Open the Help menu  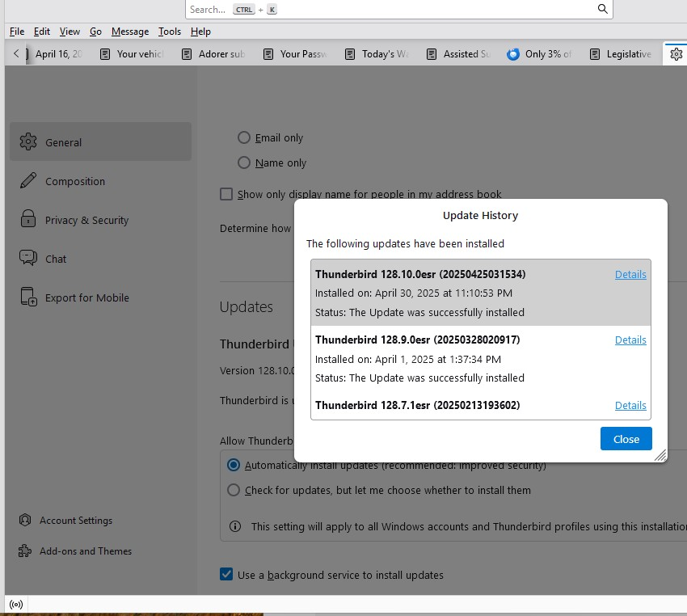point(200,32)
